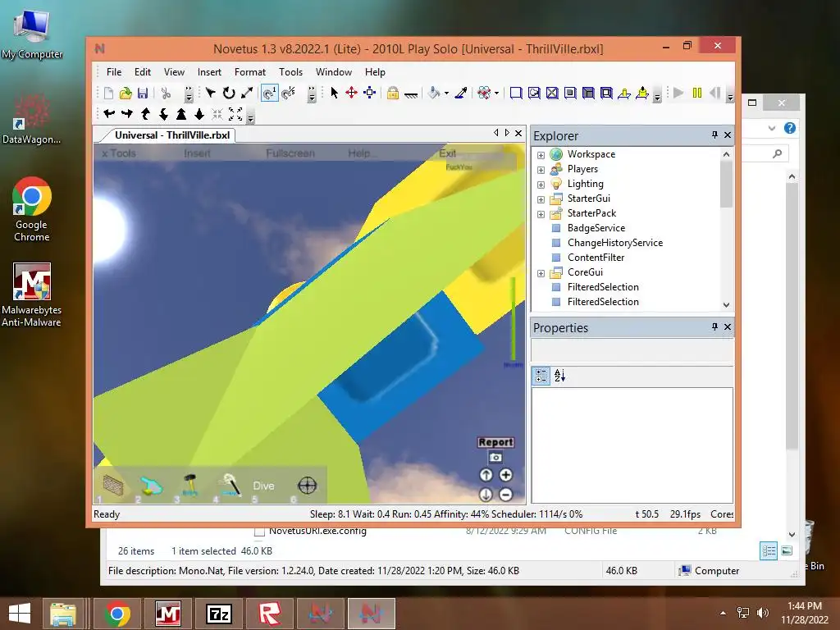Click the New file icon
The width and height of the screenshot is (840, 630).
[x=108, y=94]
